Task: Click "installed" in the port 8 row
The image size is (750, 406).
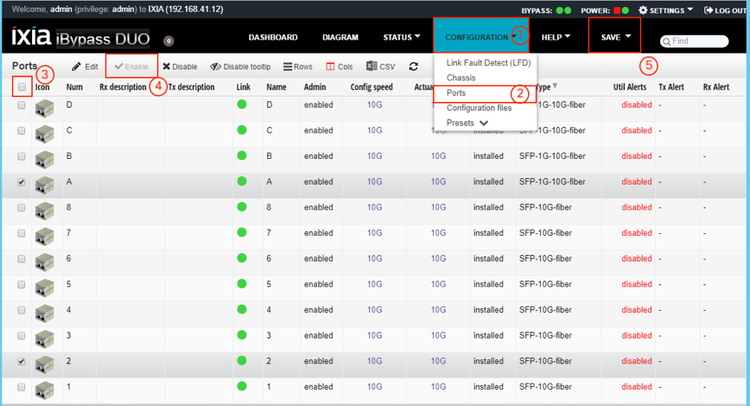Action: [x=488, y=207]
